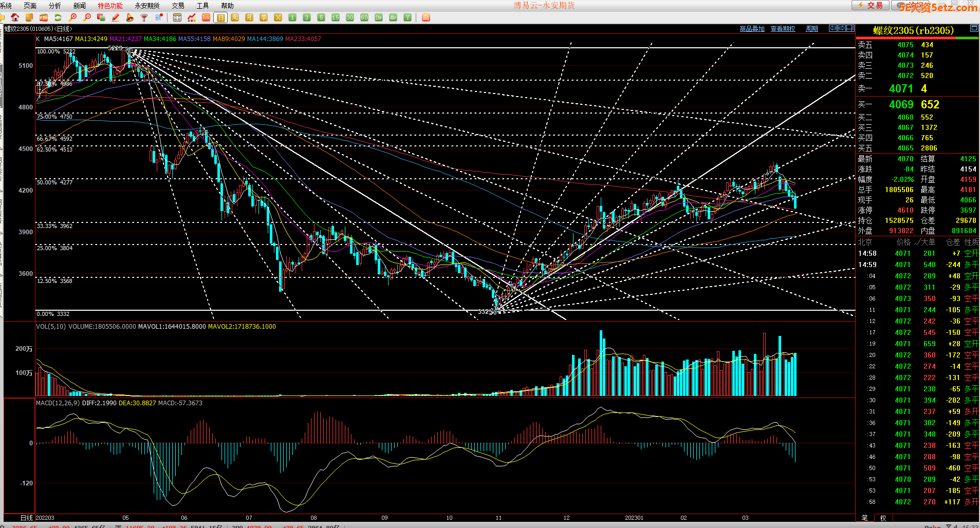The height and width of the screenshot is (528, 980).
Task: Select the 3-minute period button
Action: pyautogui.click(x=307, y=17)
